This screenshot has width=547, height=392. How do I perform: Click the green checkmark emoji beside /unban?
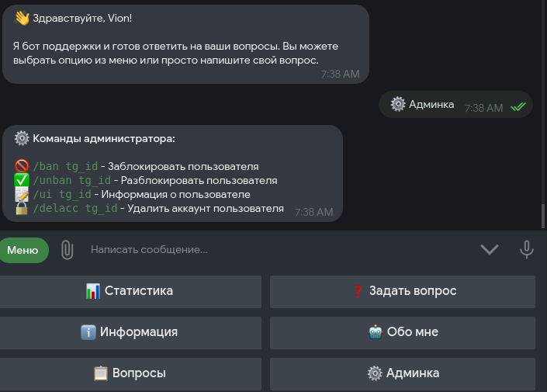pos(22,180)
